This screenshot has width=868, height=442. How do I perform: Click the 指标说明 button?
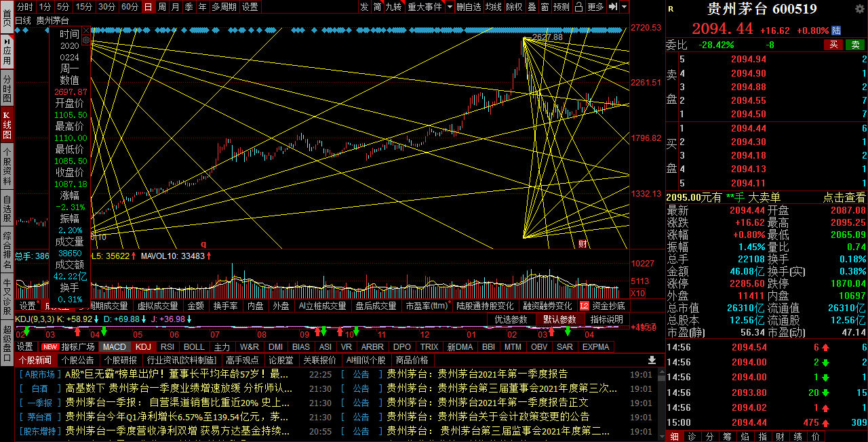pyautogui.click(x=607, y=319)
